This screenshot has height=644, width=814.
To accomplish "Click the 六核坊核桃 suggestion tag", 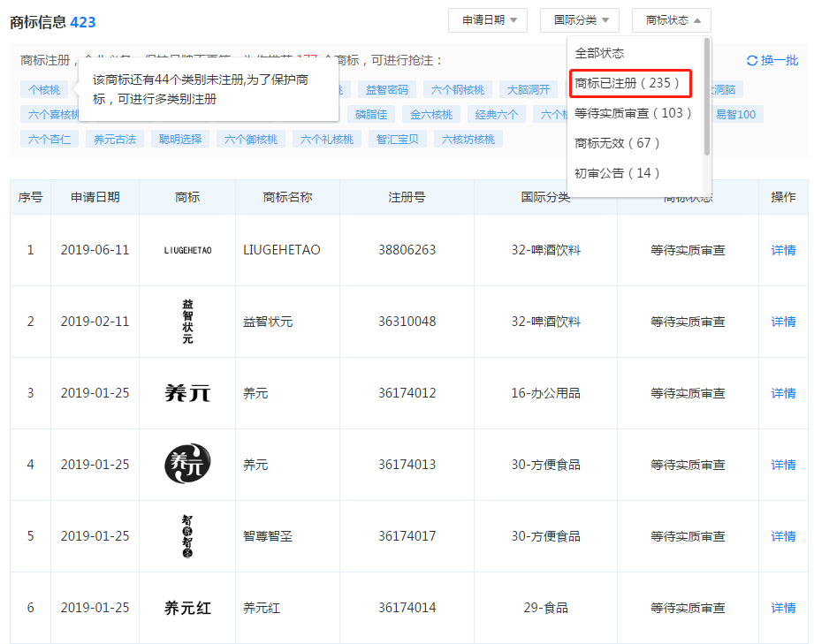I will (x=468, y=139).
